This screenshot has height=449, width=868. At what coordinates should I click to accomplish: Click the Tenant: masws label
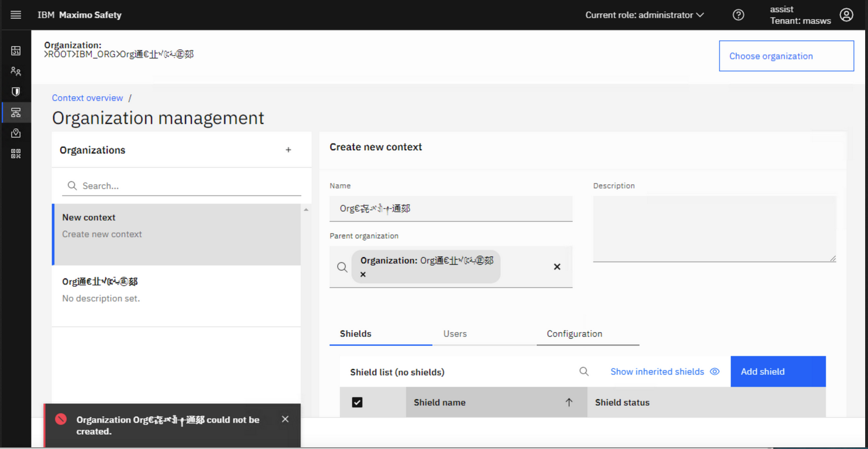[800, 21]
